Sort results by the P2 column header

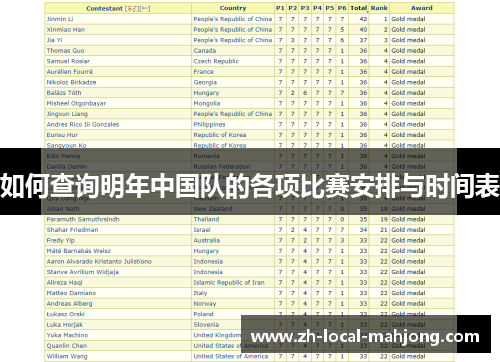tap(292, 8)
